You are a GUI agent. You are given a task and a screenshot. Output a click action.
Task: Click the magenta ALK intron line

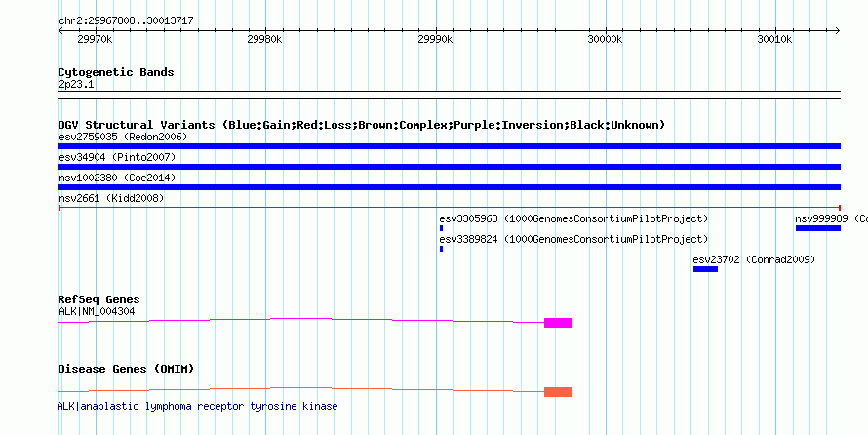point(301,320)
